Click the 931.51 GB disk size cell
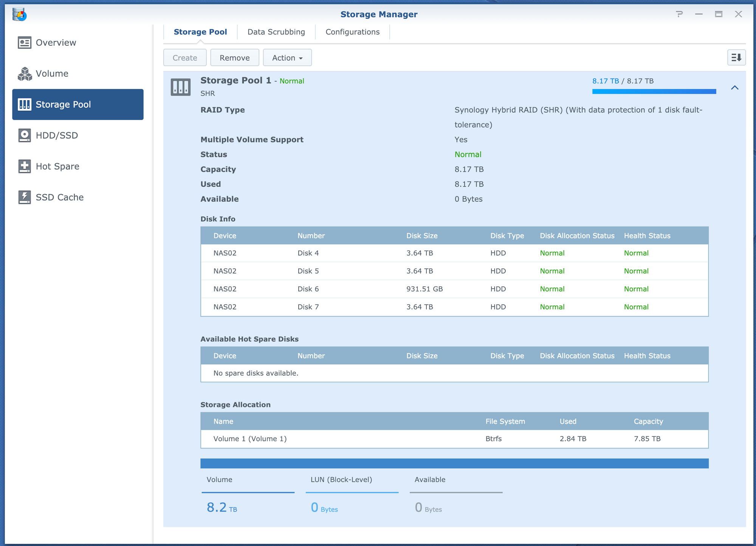Image resolution: width=756 pixels, height=546 pixels. click(424, 289)
